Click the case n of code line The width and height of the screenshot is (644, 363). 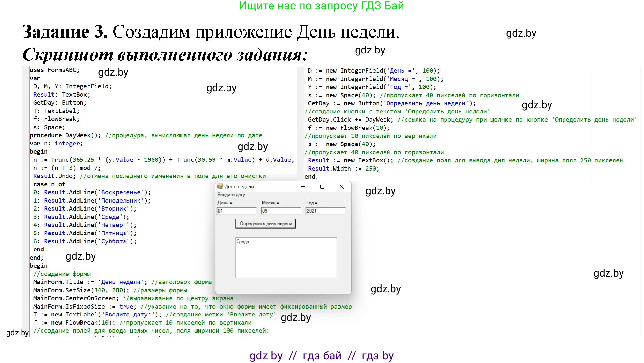[x=49, y=184]
